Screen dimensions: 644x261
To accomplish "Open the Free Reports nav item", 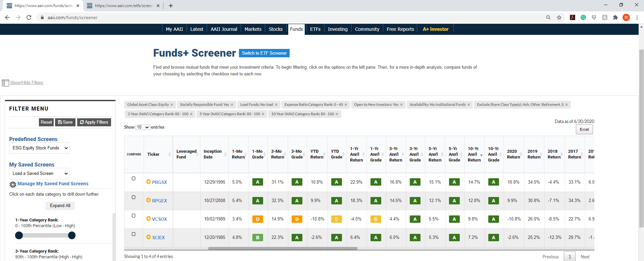I will tap(400, 29).
